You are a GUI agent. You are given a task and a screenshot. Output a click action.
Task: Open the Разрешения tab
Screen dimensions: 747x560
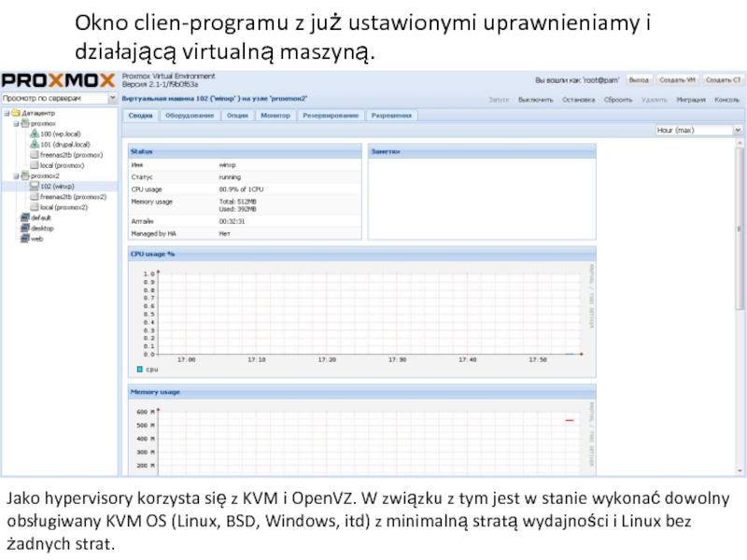[391, 116]
